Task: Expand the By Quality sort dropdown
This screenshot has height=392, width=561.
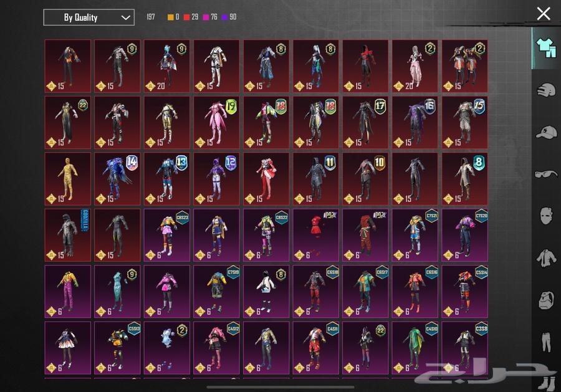Action: pyautogui.click(x=89, y=17)
